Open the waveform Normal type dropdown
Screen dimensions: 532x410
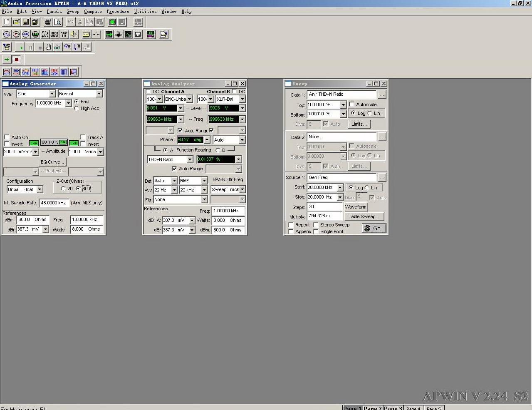[x=99, y=94]
